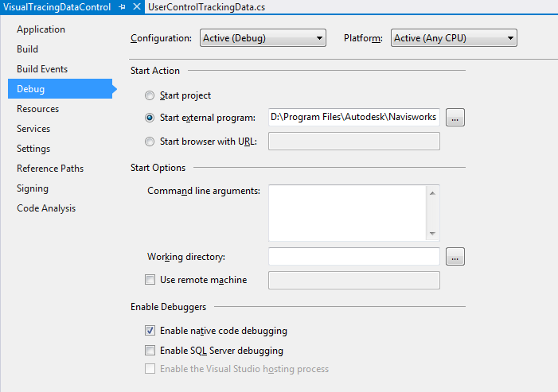Viewport: 558px width, 392px height.
Task: Toggle the Use remote machine checkbox
Action: click(150, 280)
